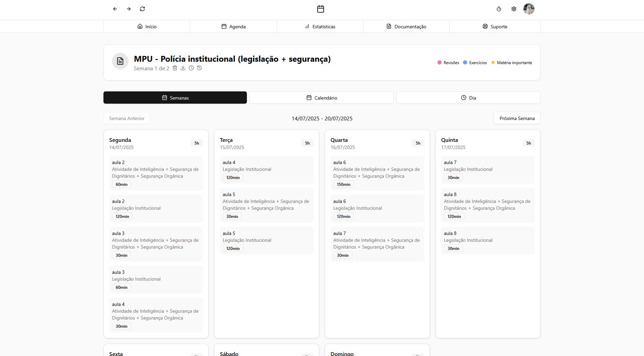Screen dimensions: 644x356
Task: Open the Suporte tab
Action: 495,26
